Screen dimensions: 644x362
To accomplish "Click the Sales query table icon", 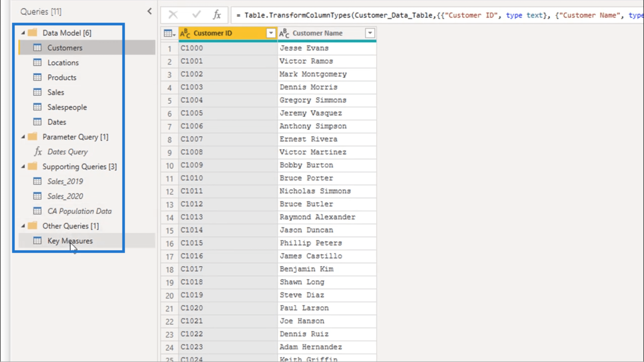I will [37, 92].
